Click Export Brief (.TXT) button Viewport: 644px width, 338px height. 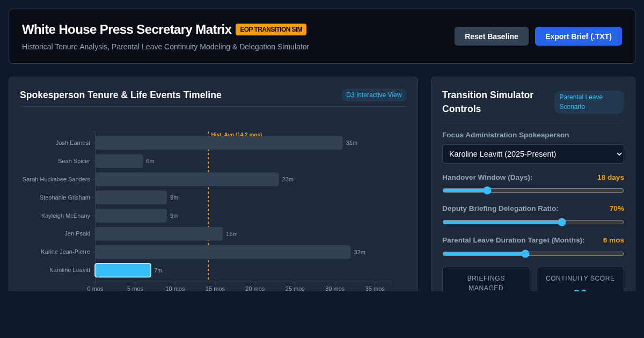point(579,36)
